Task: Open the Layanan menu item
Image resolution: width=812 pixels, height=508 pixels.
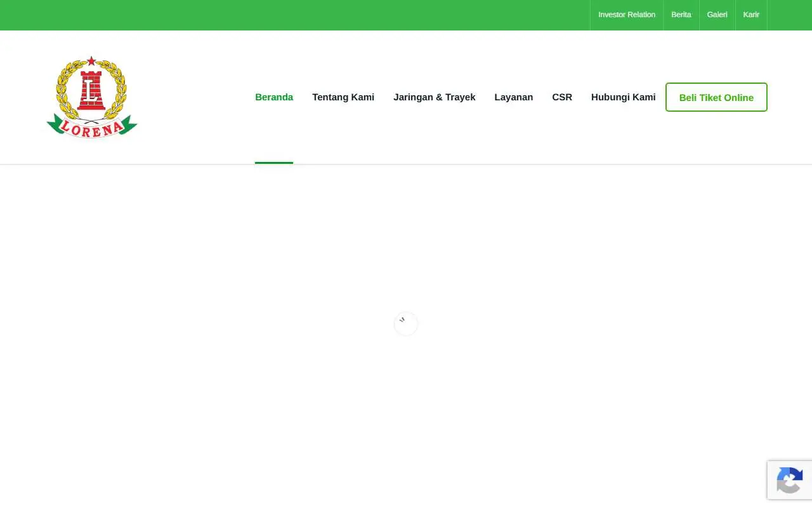Action: [514, 97]
